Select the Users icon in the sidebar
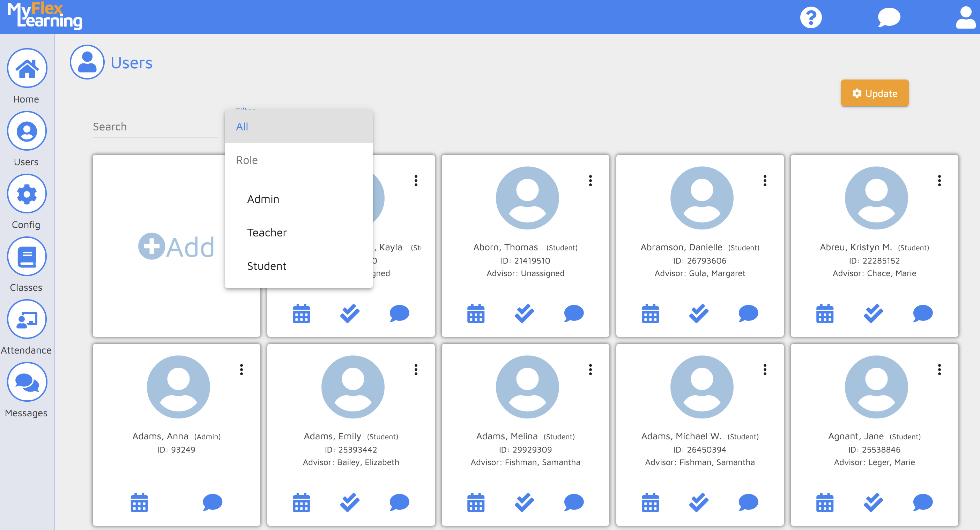The width and height of the screenshot is (980, 530). 26,131
